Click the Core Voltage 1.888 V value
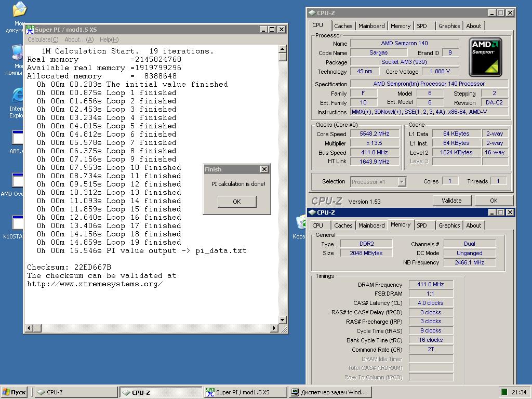Viewport: 532px width, 399px height. 440,71
